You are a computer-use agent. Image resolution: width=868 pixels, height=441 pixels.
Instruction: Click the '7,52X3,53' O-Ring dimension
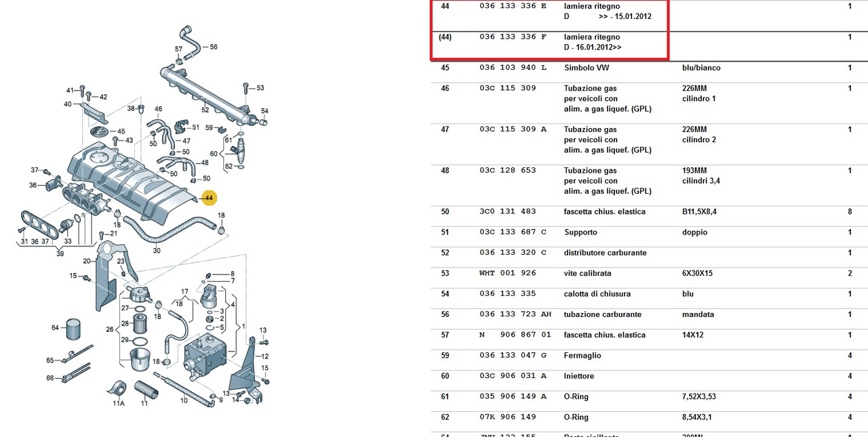coord(699,397)
